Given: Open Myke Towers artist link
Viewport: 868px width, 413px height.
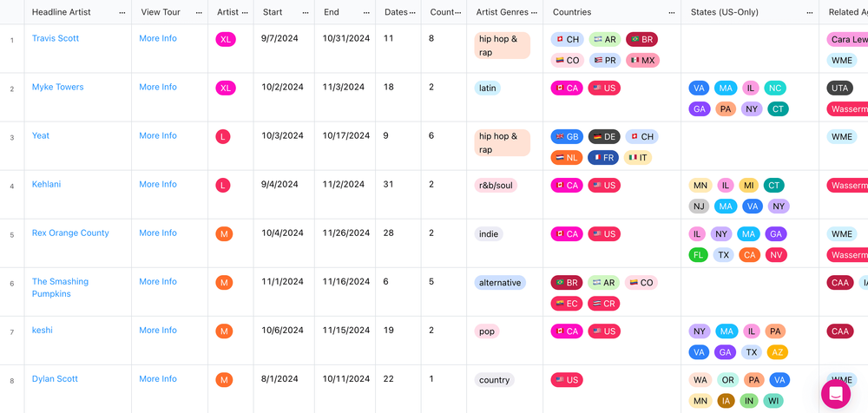Looking at the screenshot, I should [x=57, y=87].
